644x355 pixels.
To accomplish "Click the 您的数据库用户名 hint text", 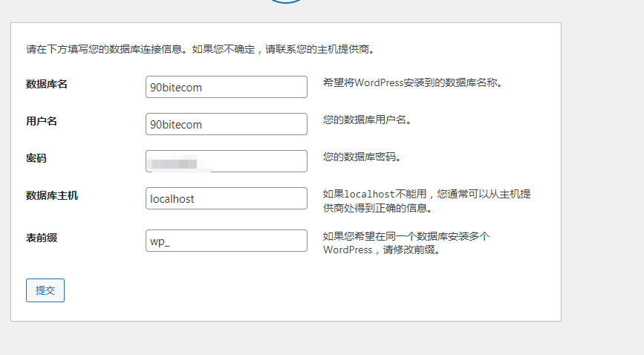I will [x=367, y=120].
